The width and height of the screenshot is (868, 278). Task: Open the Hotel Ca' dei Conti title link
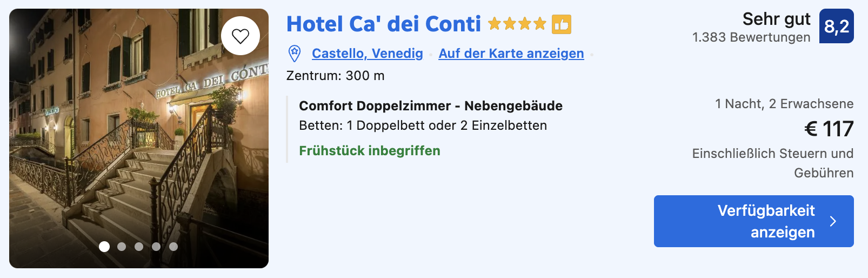point(383,24)
